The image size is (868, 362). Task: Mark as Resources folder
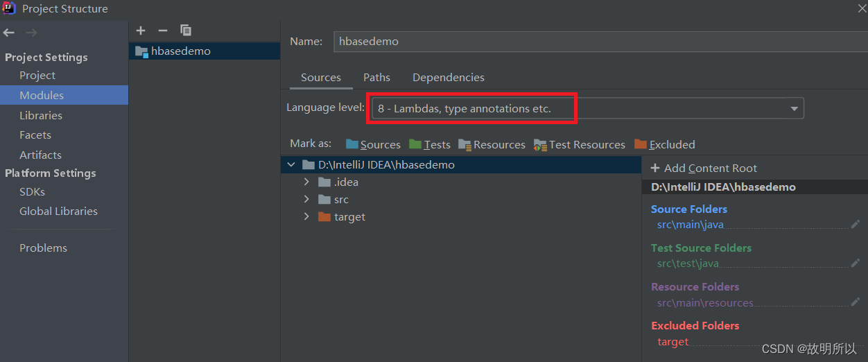tap(492, 144)
